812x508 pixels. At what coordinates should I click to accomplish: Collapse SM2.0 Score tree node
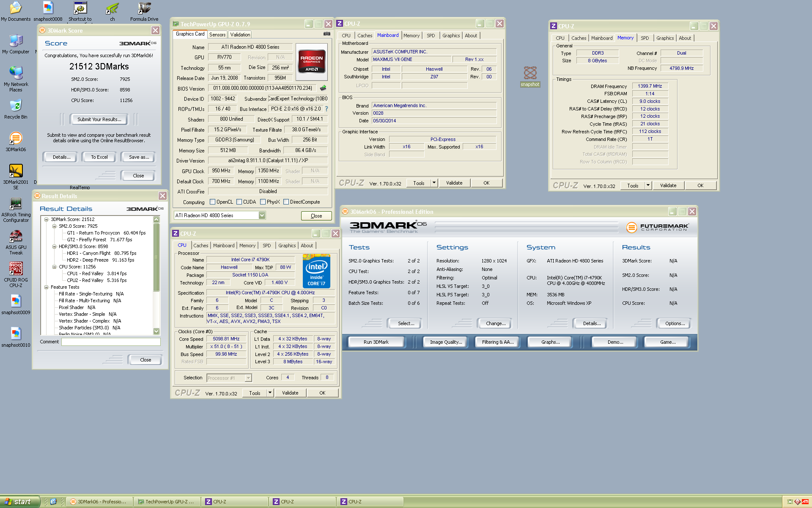[x=55, y=226]
